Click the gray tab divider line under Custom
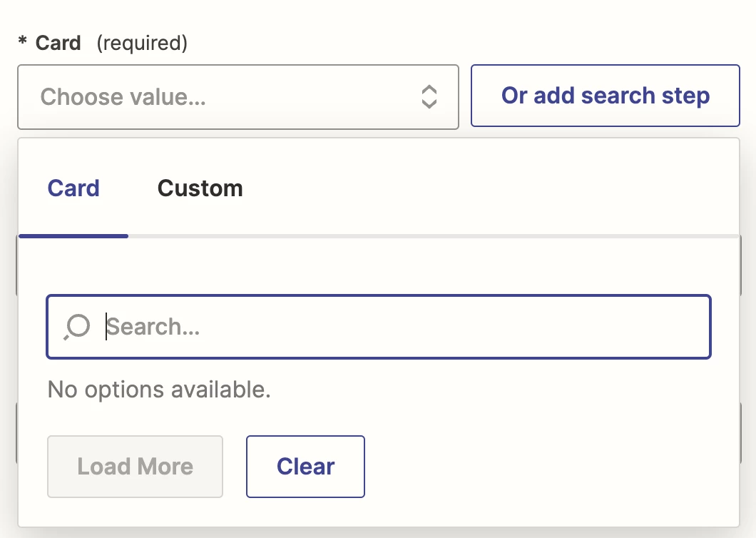 [200, 236]
